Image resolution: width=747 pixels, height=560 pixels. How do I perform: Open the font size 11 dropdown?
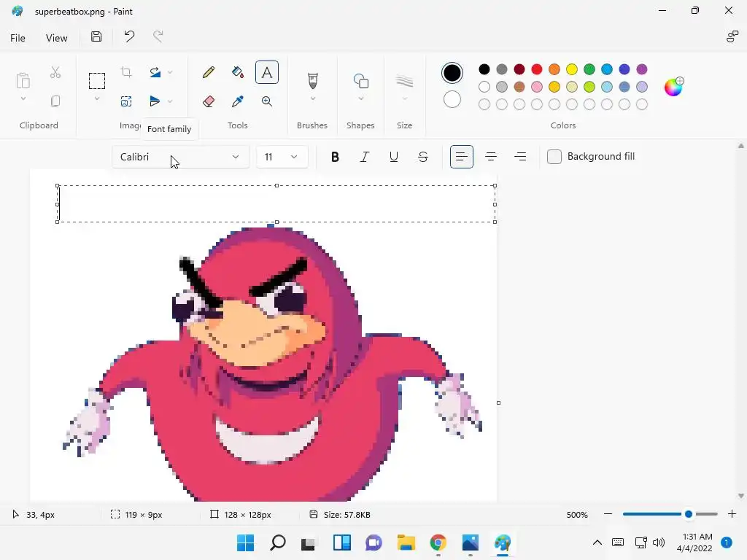tap(282, 157)
